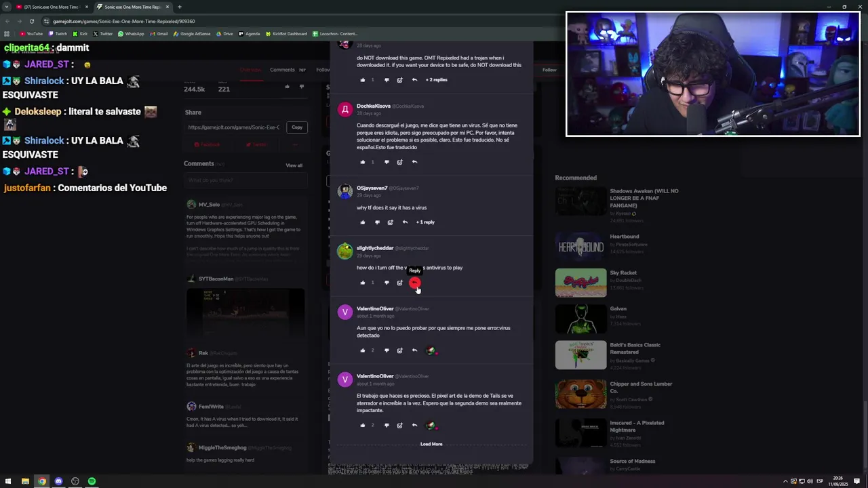Screen dimensions: 868x488
Task: Reply to the 'do NOT download' trojan comment
Action: coord(414,80)
